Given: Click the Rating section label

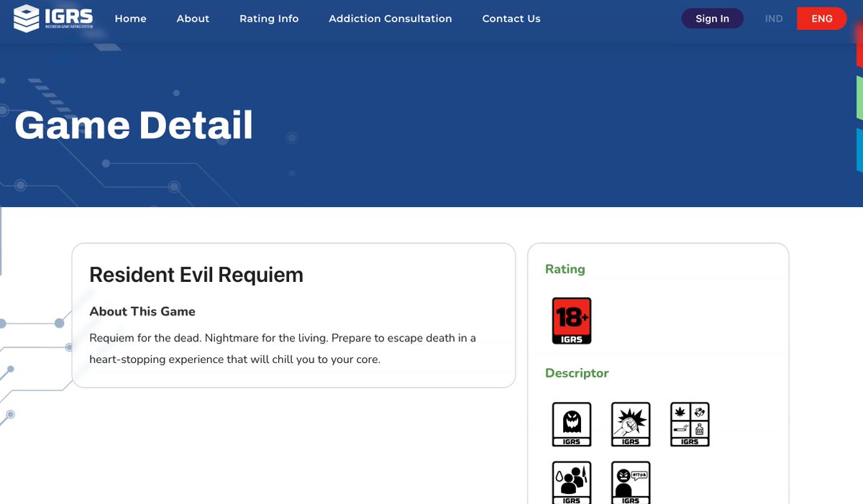Looking at the screenshot, I should [x=565, y=269].
